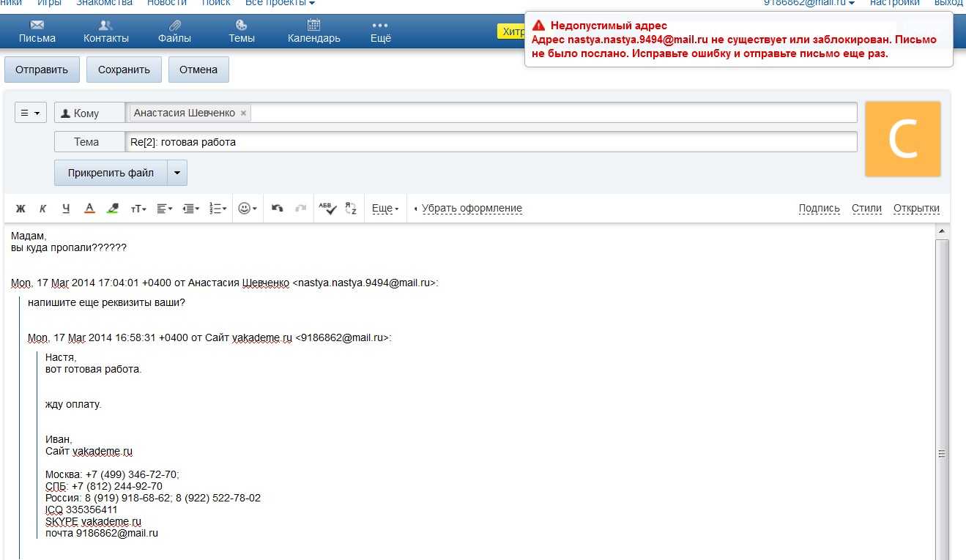Screen dimensions: 966x560
Task: Open the text alignment dropdown
Action: pos(165,209)
